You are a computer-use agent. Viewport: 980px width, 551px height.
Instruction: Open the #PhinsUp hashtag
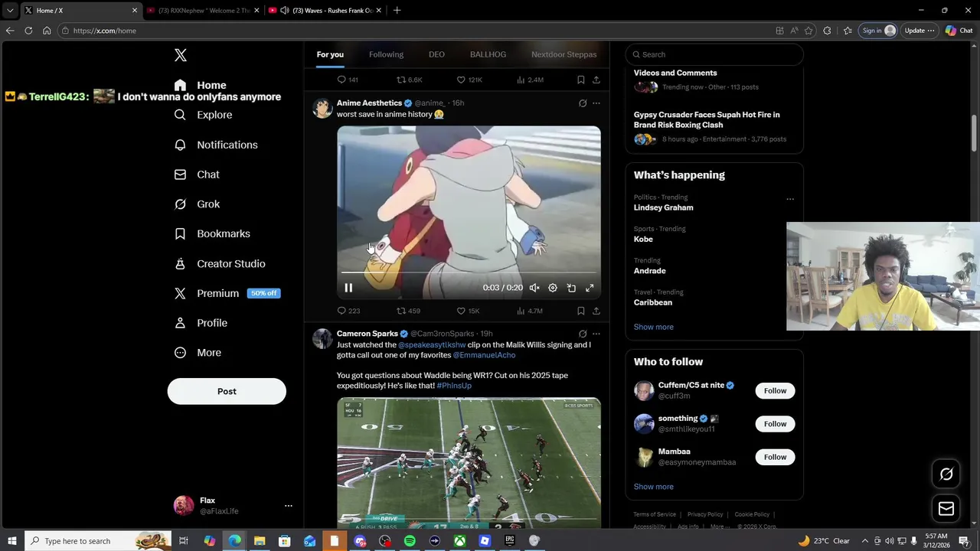(x=454, y=386)
